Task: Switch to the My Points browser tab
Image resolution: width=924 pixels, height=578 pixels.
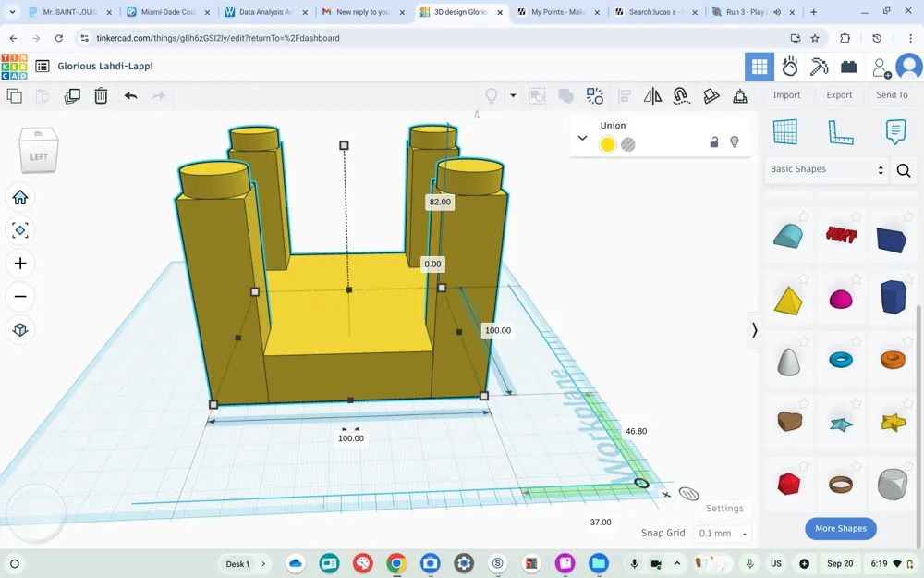Action: coord(559,12)
